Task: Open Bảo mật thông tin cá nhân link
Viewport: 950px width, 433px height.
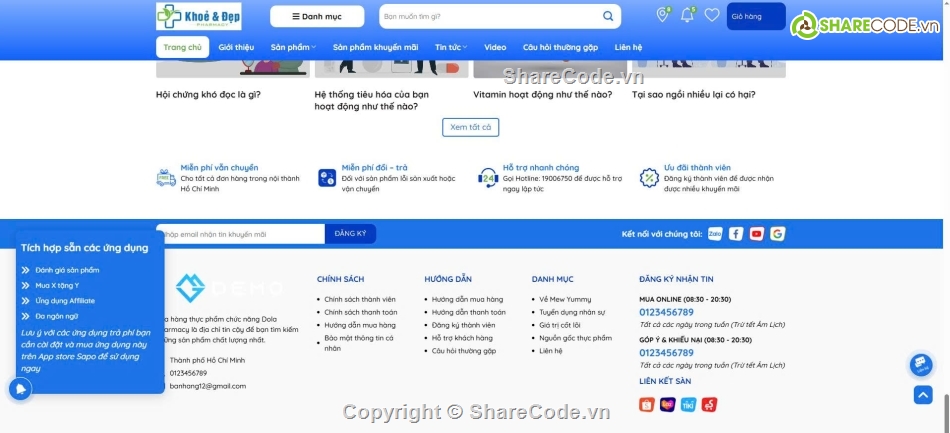Action: coord(359,343)
